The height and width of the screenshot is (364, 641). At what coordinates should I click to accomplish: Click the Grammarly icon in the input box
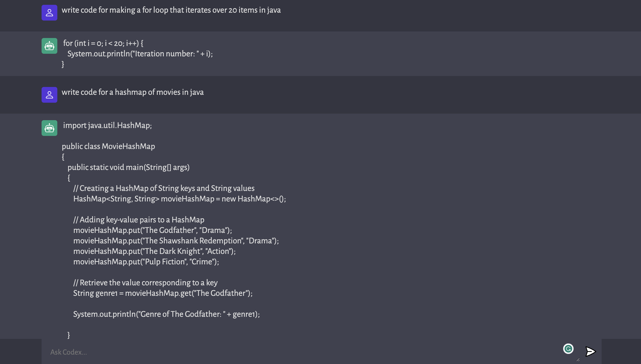(x=568, y=348)
